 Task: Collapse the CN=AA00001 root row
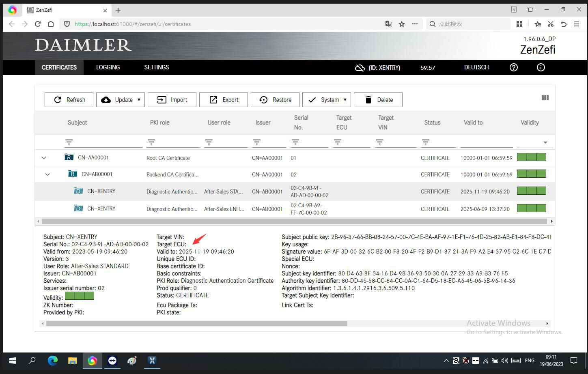pos(44,158)
